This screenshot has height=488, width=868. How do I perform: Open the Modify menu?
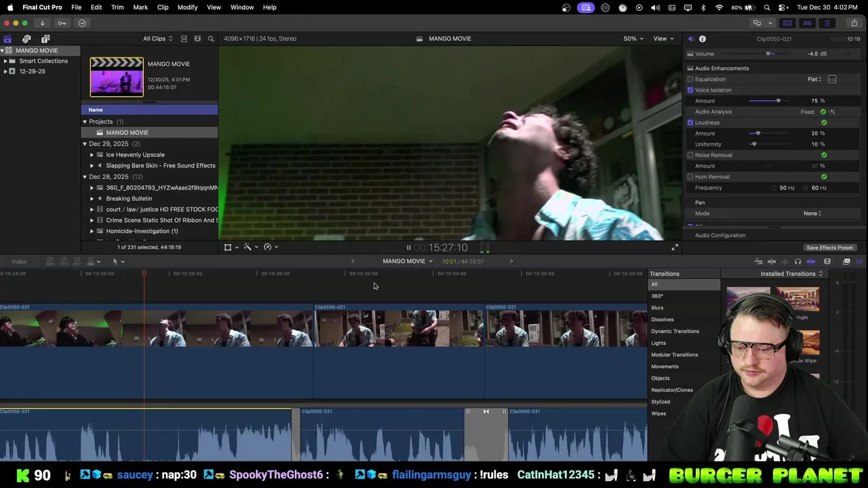tap(187, 7)
